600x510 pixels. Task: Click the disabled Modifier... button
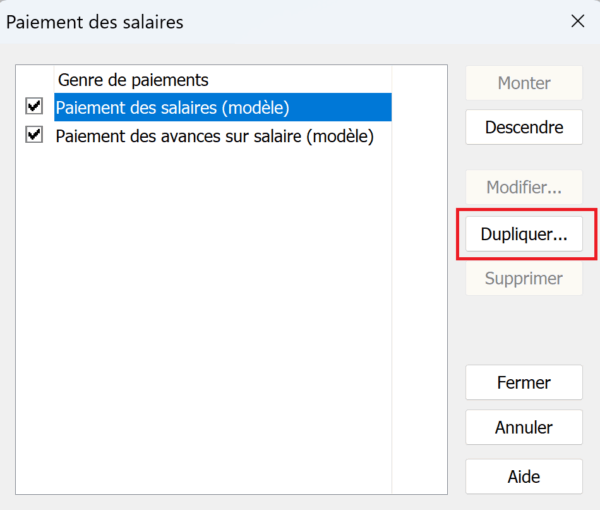[524, 187]
